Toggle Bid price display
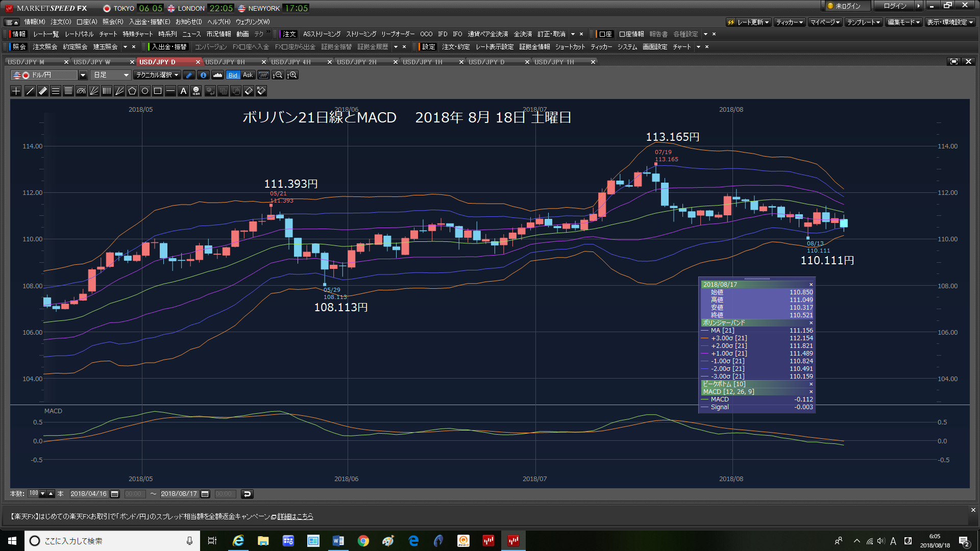This screenshot has height=551, width=980. pos(233,75)
